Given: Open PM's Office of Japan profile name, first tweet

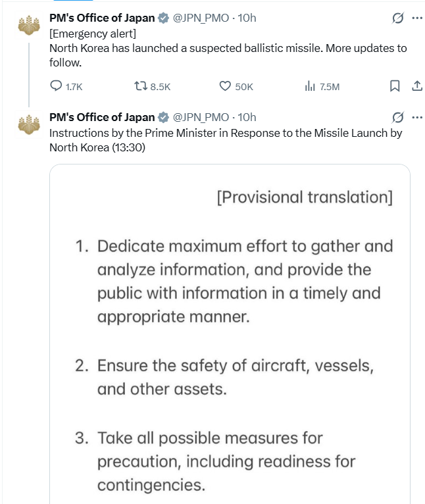Looking at the screenshot, I should [x=102, y=18].
